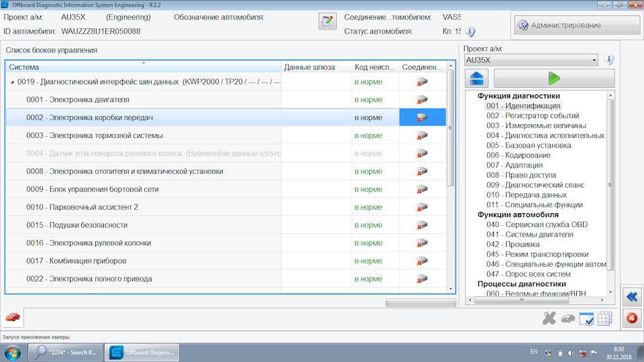Click control unit list vertical scrollbar down arrow
Image resolution: width=644 pixels, height=362 pixels.
(x=451, y=288)
